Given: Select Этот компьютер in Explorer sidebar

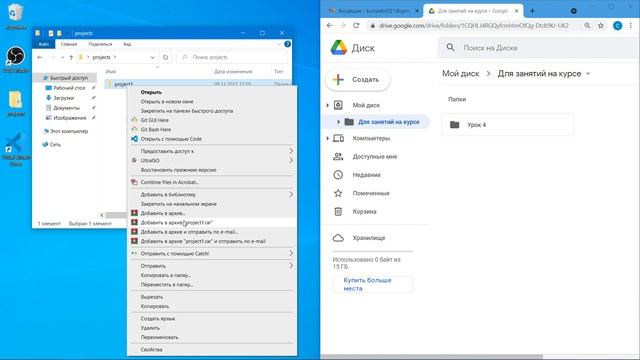Looking at the screenshot, I should [69, 131].
